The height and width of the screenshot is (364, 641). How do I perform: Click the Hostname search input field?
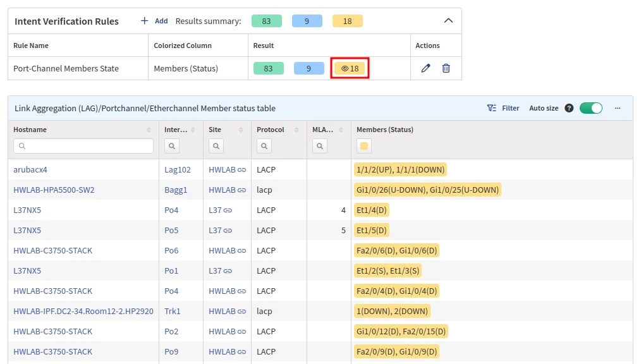(x=83, y=146)
